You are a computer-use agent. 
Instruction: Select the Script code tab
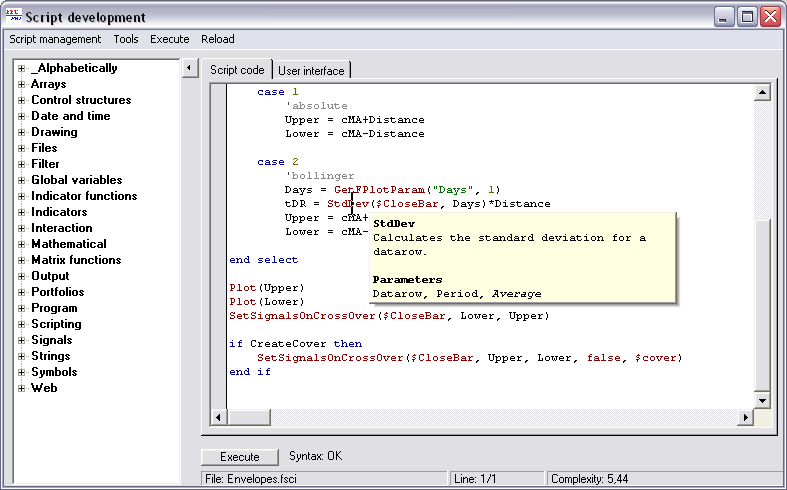tap(237, 70)
